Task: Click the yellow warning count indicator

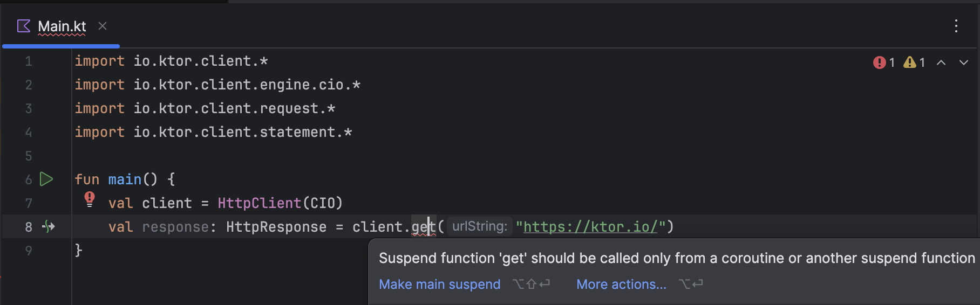Action: pyautogui.click(x=915, y=63)
